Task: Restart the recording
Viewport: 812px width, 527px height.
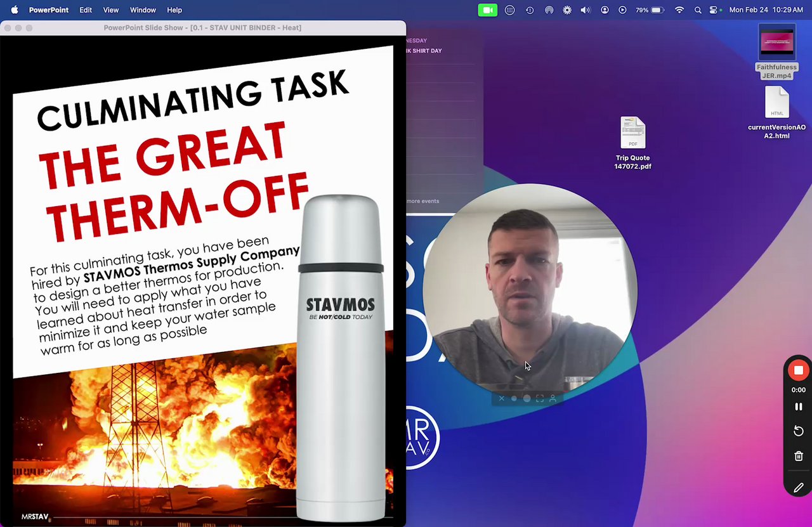Action: [x=799, y=431]
